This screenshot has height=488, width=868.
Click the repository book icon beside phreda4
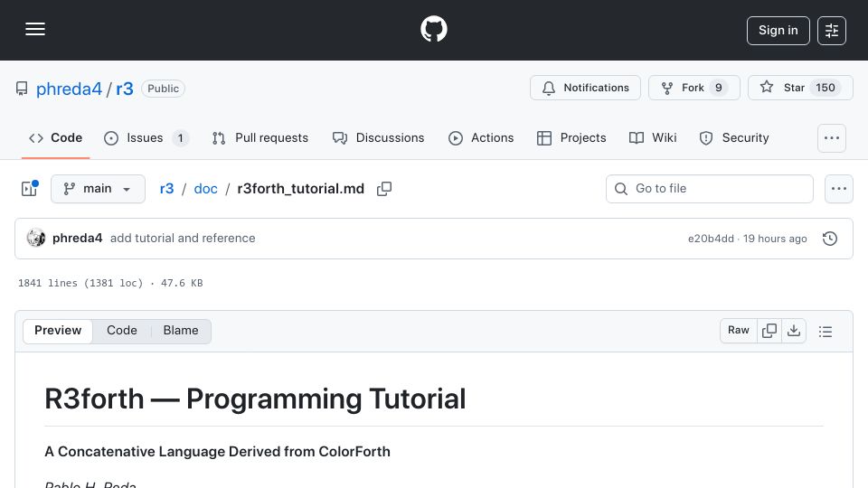(x=22, y=89)
